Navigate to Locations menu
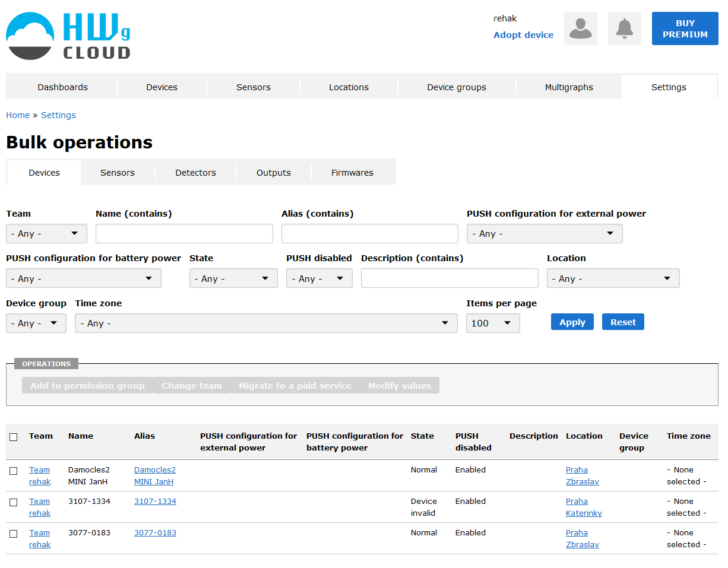 pos(349,87)
